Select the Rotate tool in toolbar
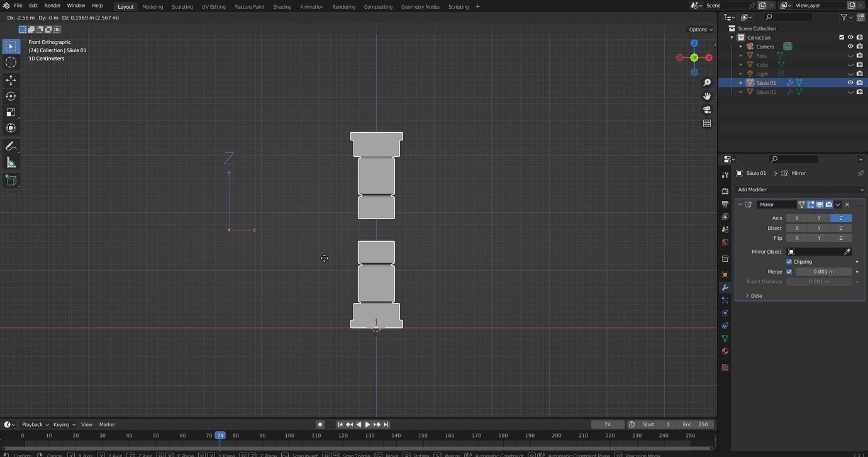This screenshot has height=457, width=868. (11, 96)
